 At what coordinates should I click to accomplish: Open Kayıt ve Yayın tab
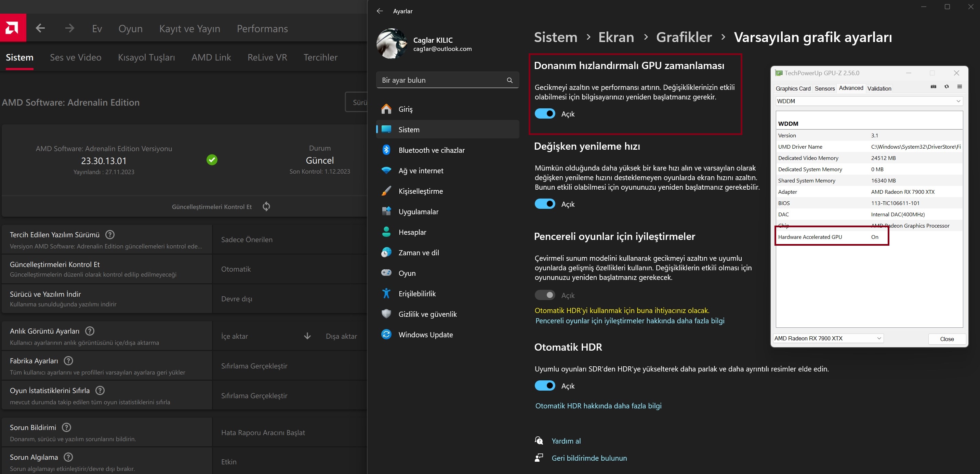click(x=189, y=28)
